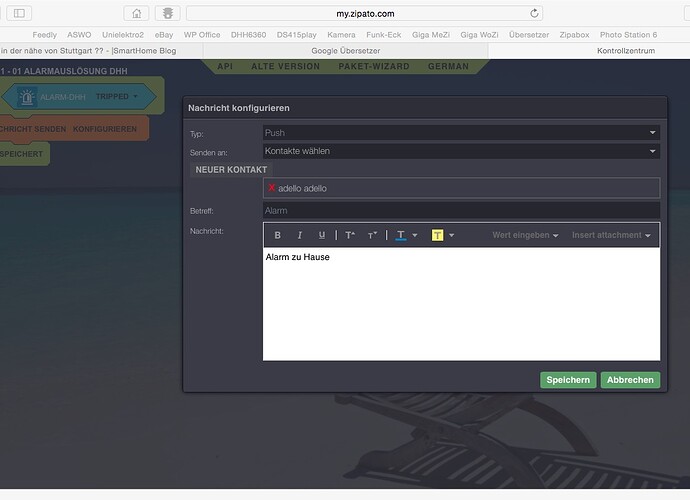Click Safari home button
This screenshot has height=500, width=690.
(137, 13)
